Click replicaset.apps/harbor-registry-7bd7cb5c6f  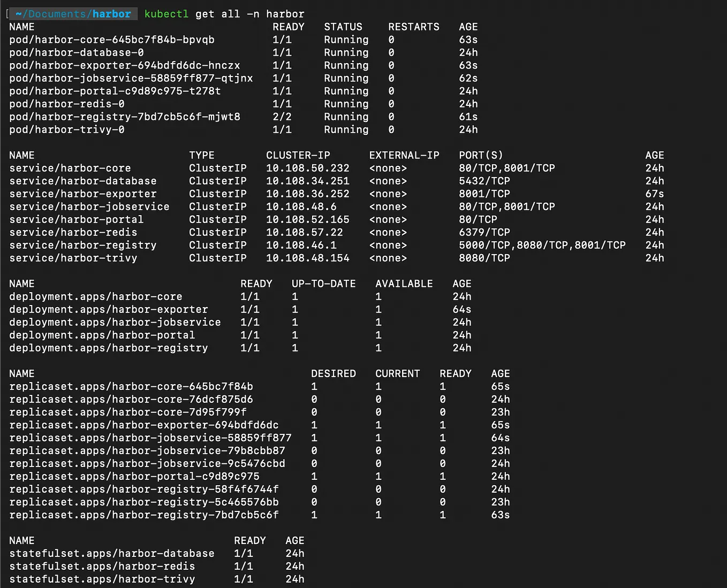click(144, 515)
